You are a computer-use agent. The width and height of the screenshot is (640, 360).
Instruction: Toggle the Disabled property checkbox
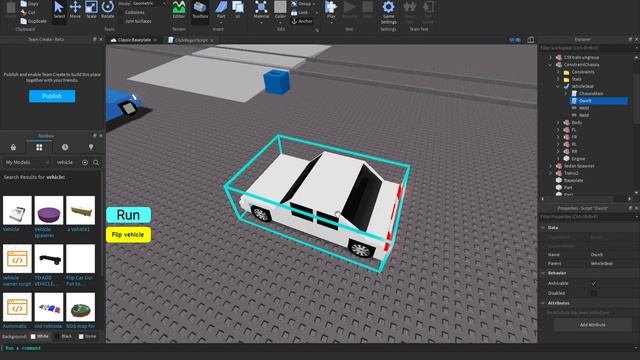(x=594, y=293)
